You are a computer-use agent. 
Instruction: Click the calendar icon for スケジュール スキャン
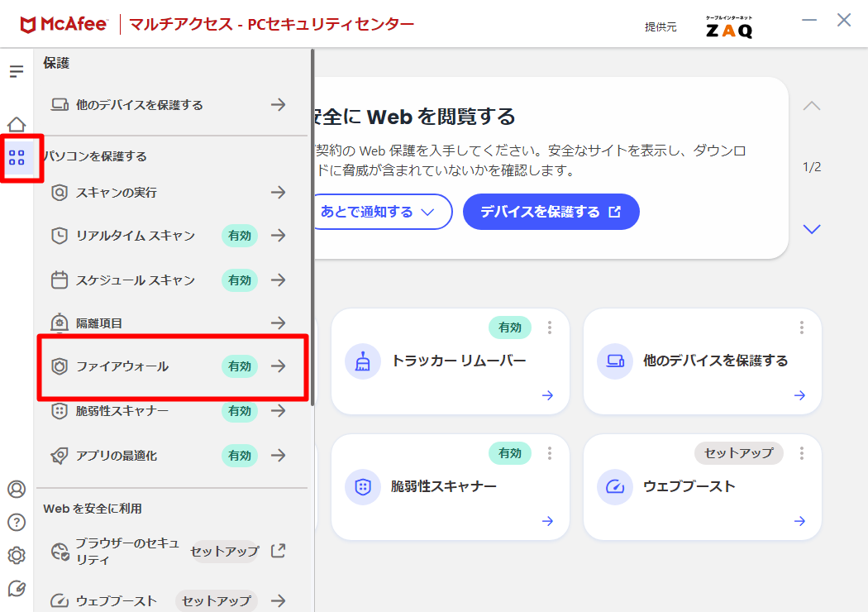[x=60, y=280]
